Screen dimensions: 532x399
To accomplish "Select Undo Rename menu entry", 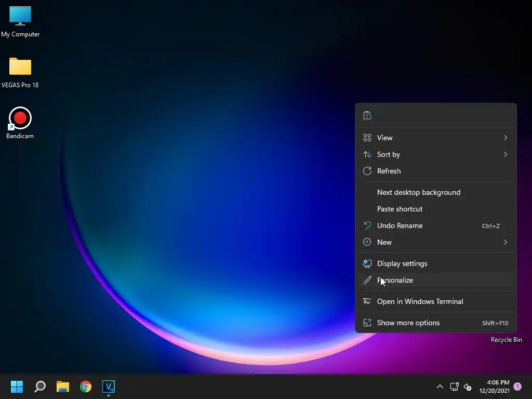I will [436, 225].
